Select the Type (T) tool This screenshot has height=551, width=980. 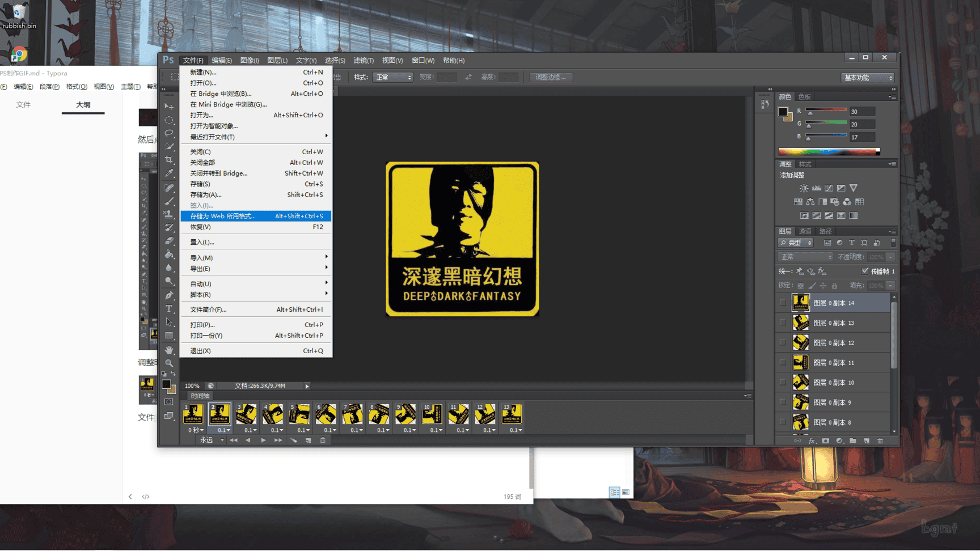169,309
